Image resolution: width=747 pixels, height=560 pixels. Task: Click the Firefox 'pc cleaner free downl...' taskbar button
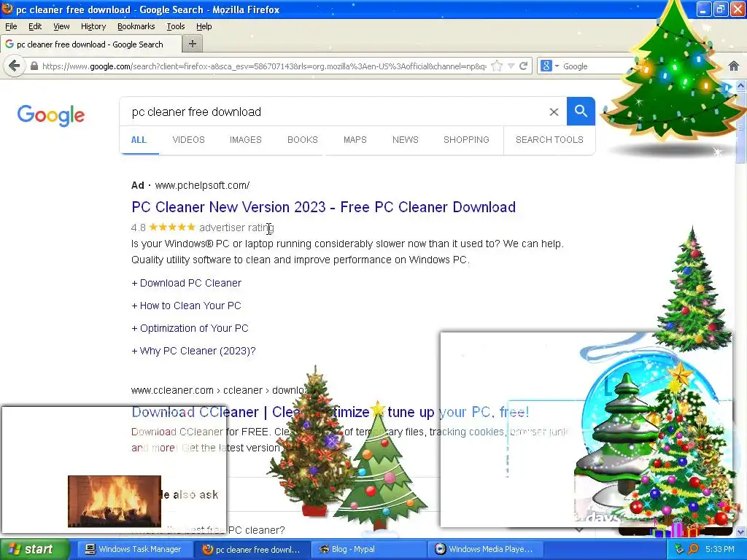coord(252,549)
